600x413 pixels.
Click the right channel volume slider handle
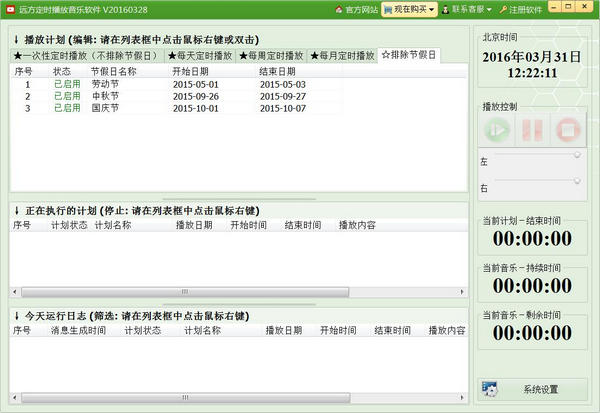pyautogui.click(x=577, y=180)
